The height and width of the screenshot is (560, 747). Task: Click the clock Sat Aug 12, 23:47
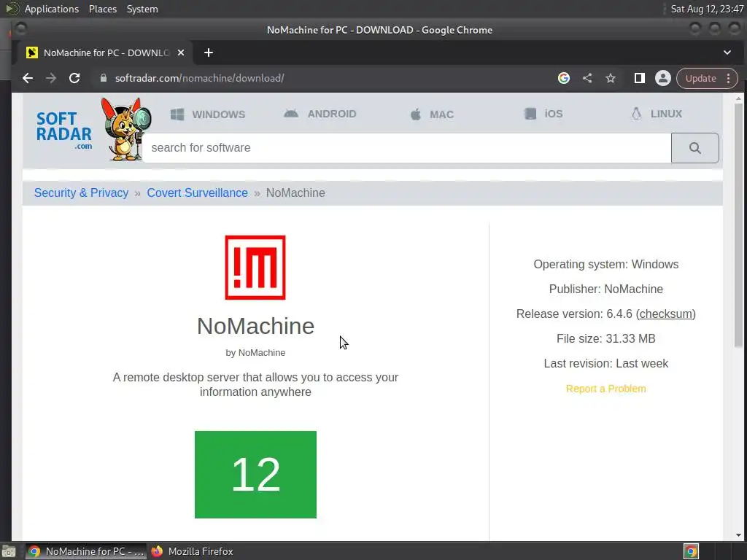tap(707, 9)
